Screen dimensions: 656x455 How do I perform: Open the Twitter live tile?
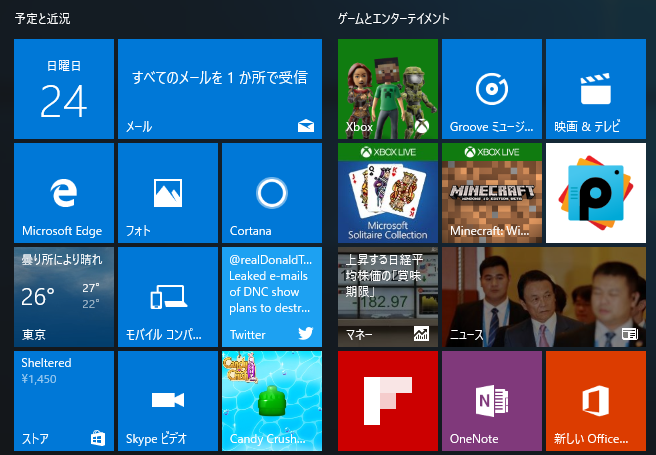[x=272, y=297]
